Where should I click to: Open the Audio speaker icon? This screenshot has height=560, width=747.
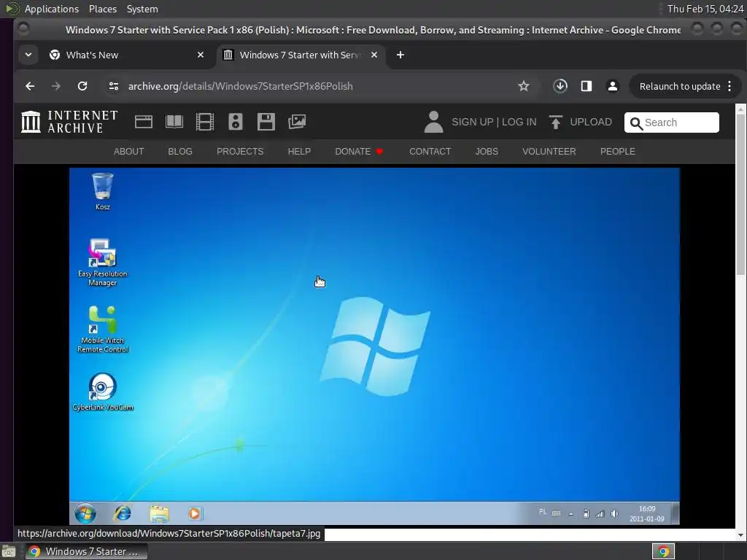point(236,122)
